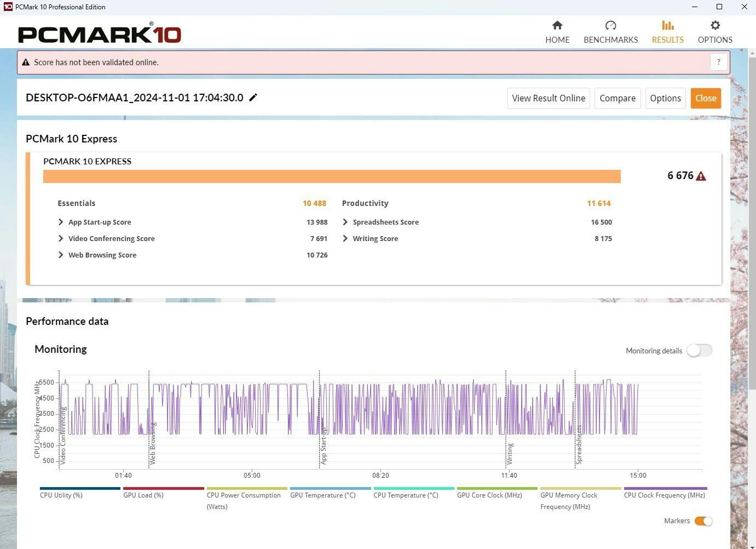This screenshot has width=756, height=549.
Task: Select CPU Utility (%) legend swatch
Action: tap(80, 488)
